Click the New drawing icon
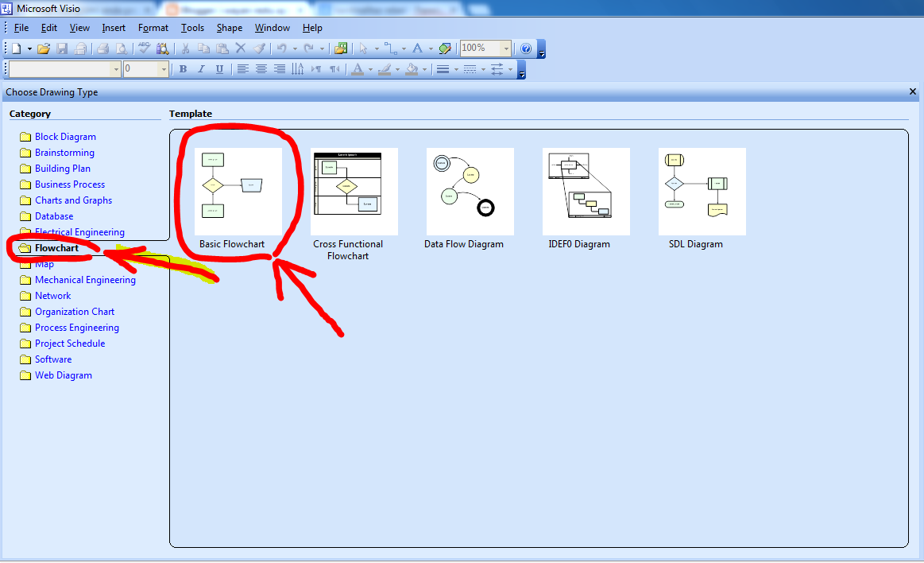 17,49
